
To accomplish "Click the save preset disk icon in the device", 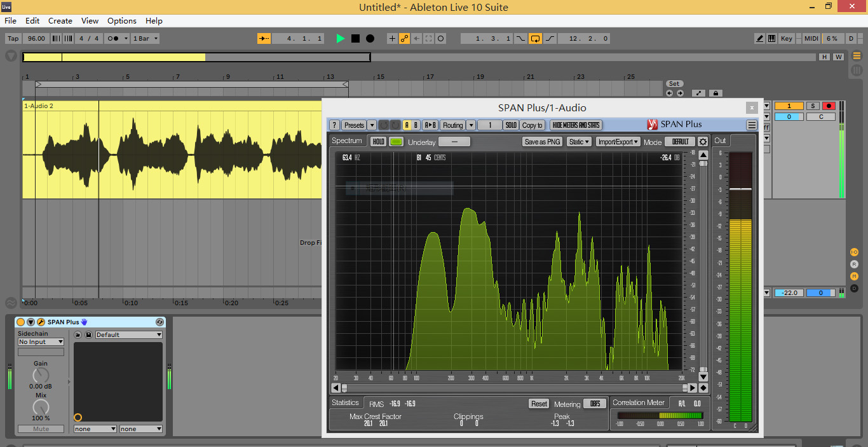I will point(88,335).
